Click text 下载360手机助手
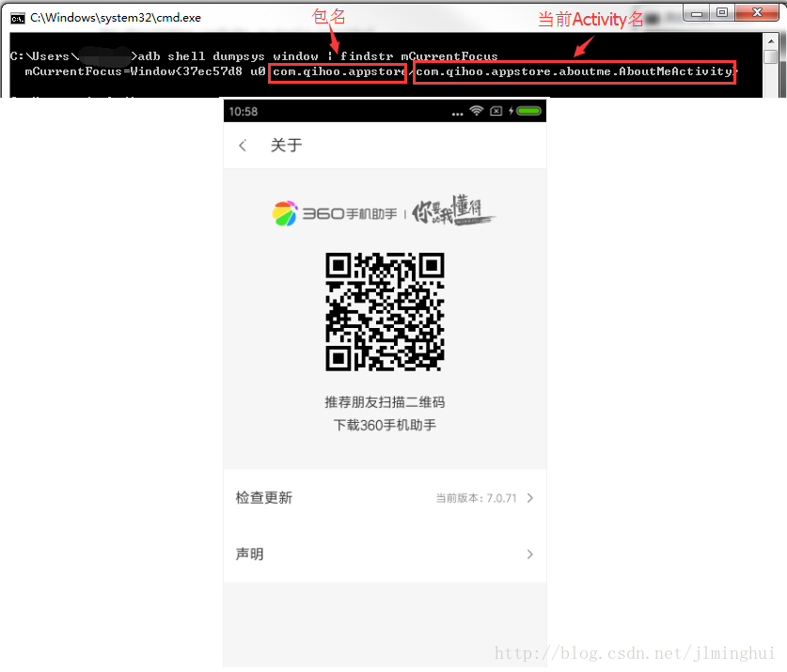Screen dimensions: 787x672 pyautogui.click(x=385, y=425)
